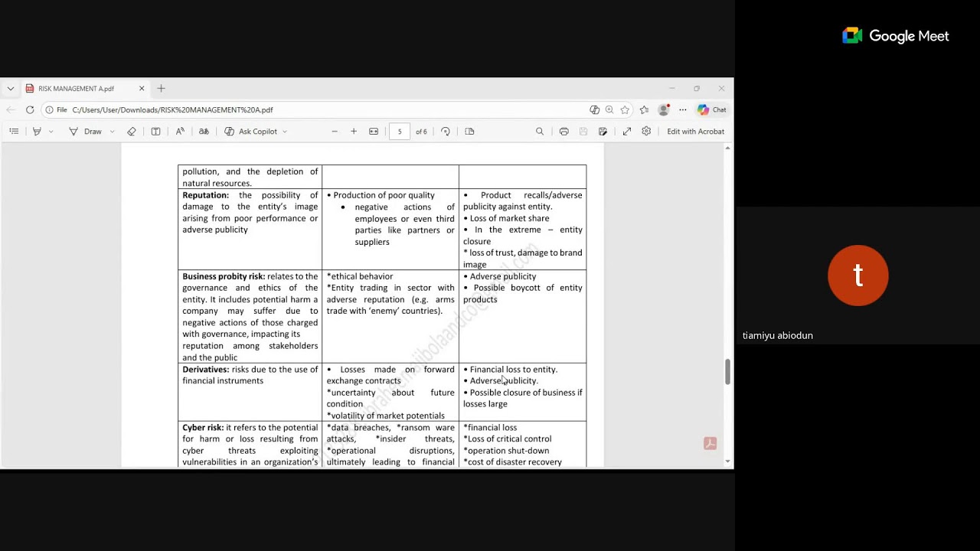The image size is (980, 551).
Task: Select the highlight tool
Action: click(37, 132)
